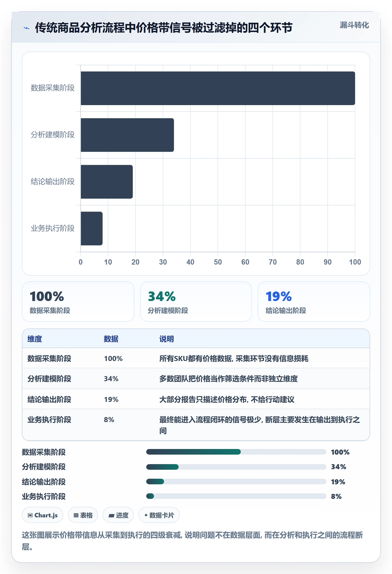Click the 34% 分析建模阶段 stat card

196,302
